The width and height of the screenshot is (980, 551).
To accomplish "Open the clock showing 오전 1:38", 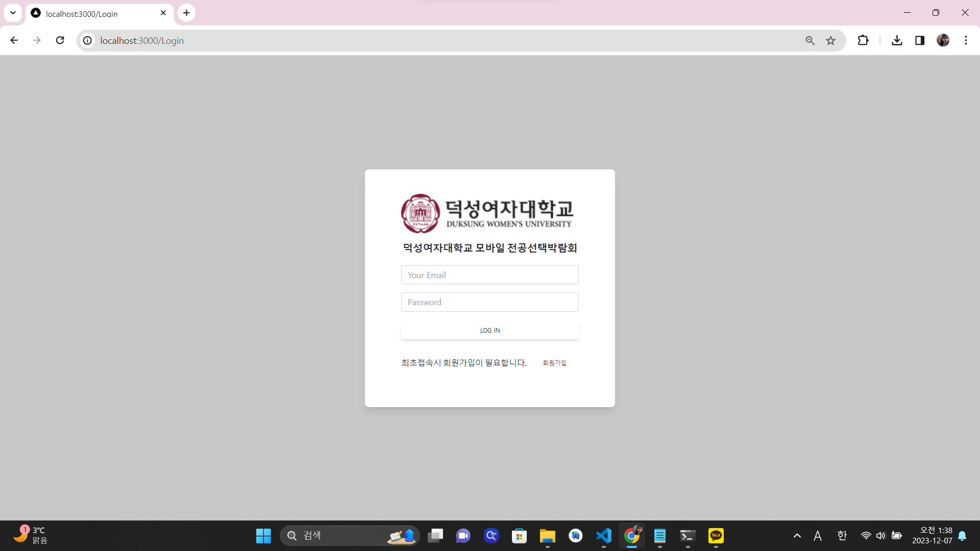I will (x=932, y=536).
